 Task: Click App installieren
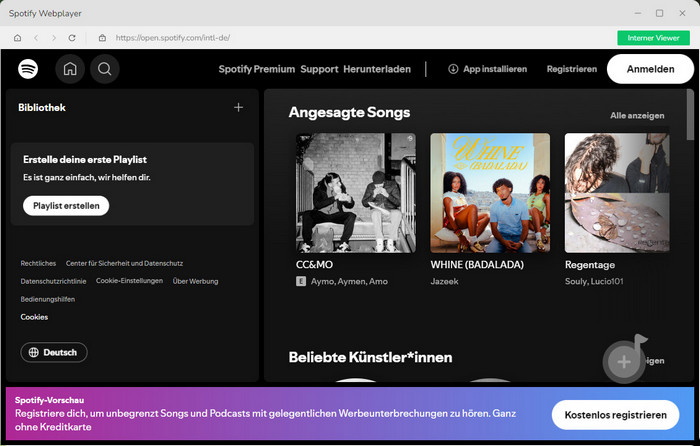pos(488,69)
